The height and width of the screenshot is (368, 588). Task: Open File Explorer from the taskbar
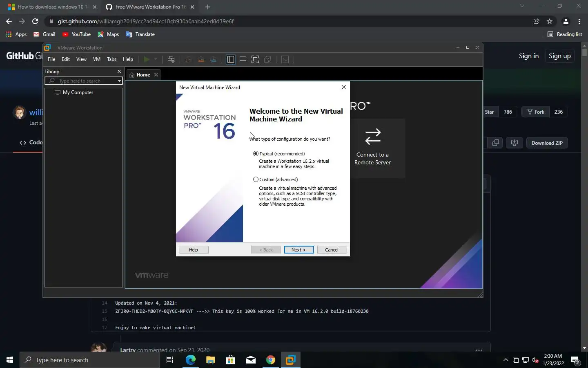[211, 360]
